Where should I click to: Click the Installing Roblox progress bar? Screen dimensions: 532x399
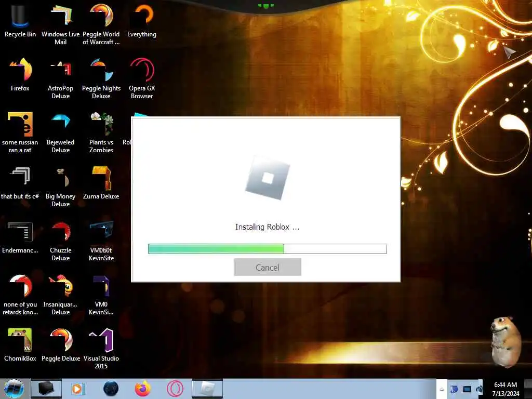[x=268, y=249]
